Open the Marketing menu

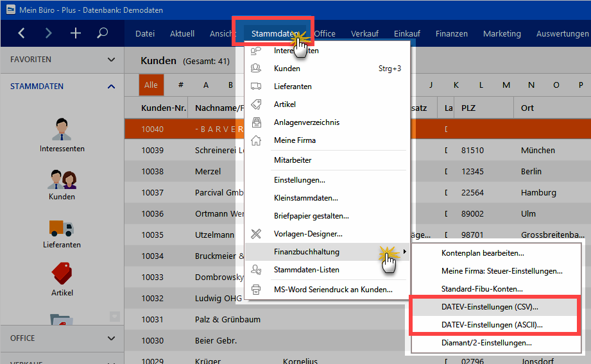(502, 33)
